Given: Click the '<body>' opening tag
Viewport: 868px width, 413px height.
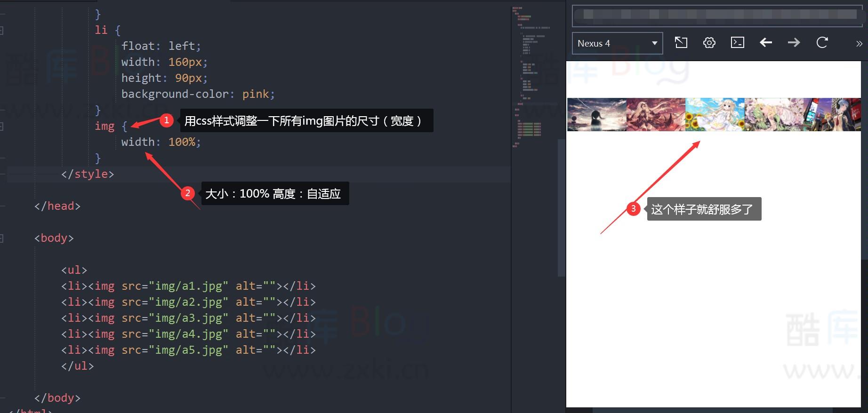Looking at the screenshot, I should [54, 238].
